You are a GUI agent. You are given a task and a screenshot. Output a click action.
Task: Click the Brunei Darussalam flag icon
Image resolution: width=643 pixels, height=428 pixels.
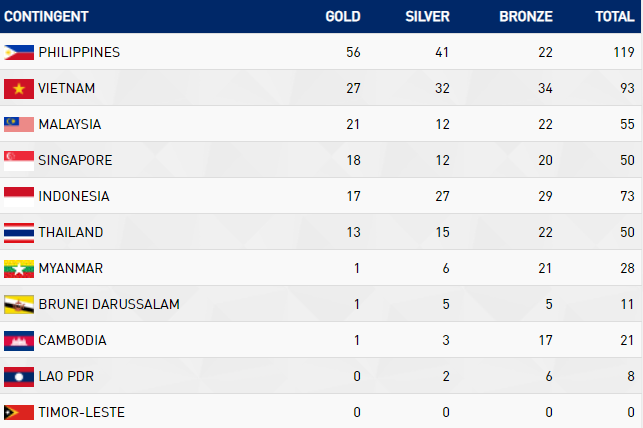coord(19,304)
